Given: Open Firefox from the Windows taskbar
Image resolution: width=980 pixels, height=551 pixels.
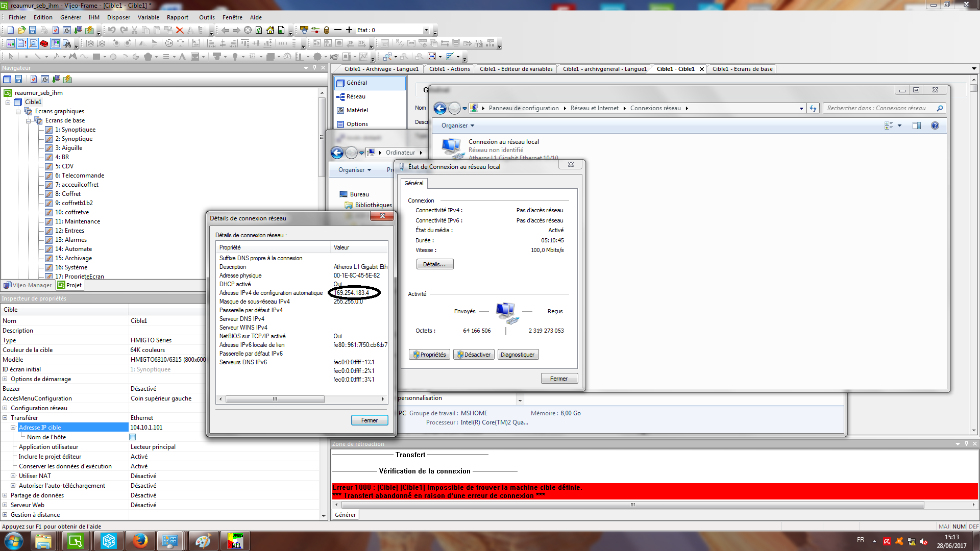Looking at the screenshot, I should tap(139, 540).
